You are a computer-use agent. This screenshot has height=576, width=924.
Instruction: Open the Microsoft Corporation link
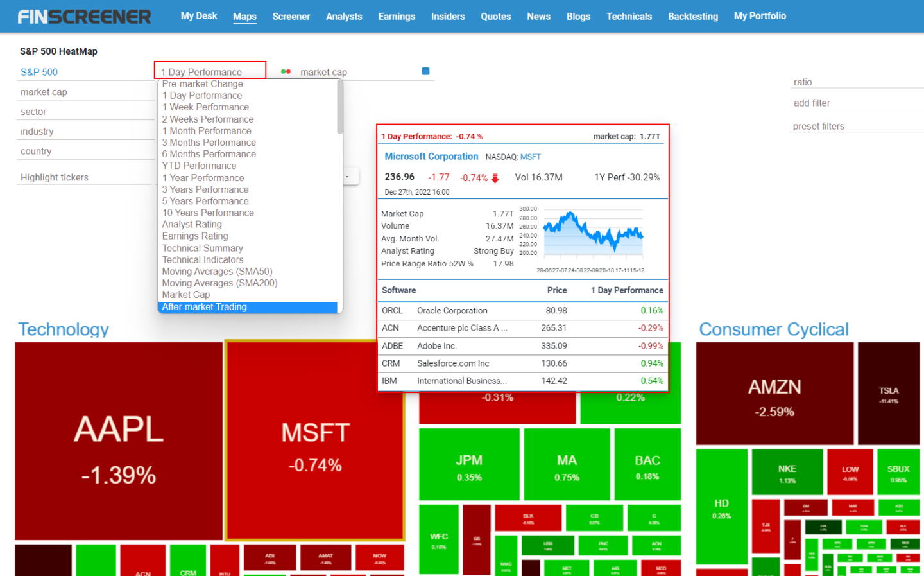pyautogui.click(x=431, y=156)
